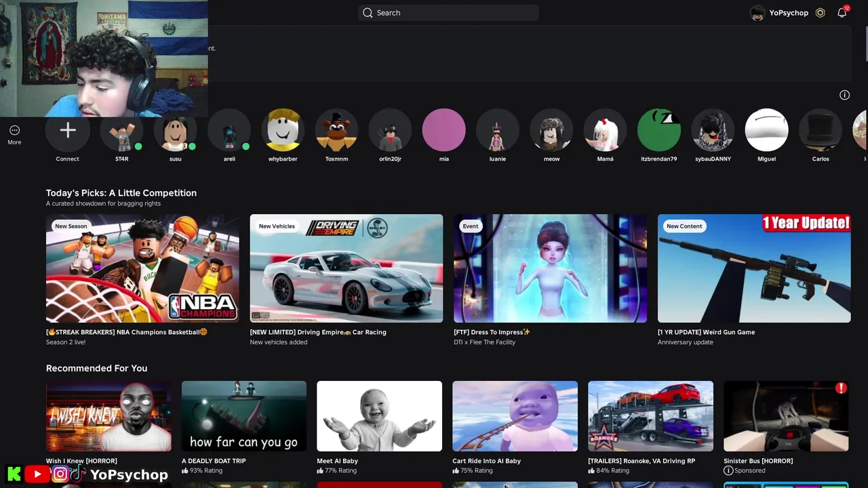Open friend orlin20jr's avatar
868x488 pixels.
(390, 130)
